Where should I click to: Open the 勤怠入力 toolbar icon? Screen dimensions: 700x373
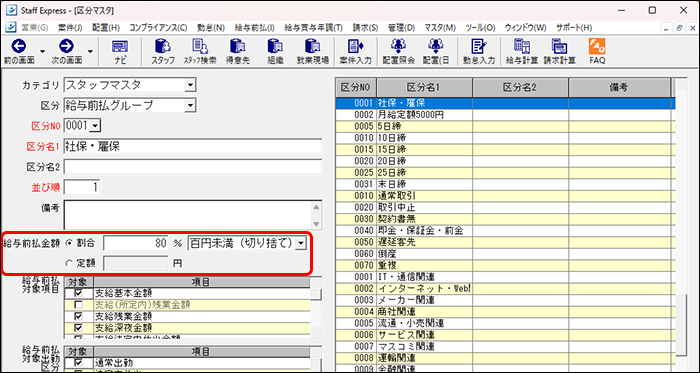tap(479, 47)
